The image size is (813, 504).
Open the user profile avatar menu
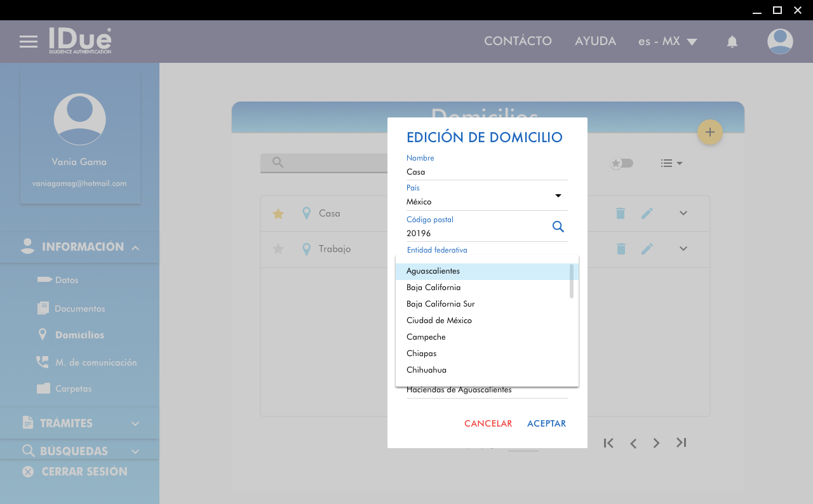pos(779,42)
